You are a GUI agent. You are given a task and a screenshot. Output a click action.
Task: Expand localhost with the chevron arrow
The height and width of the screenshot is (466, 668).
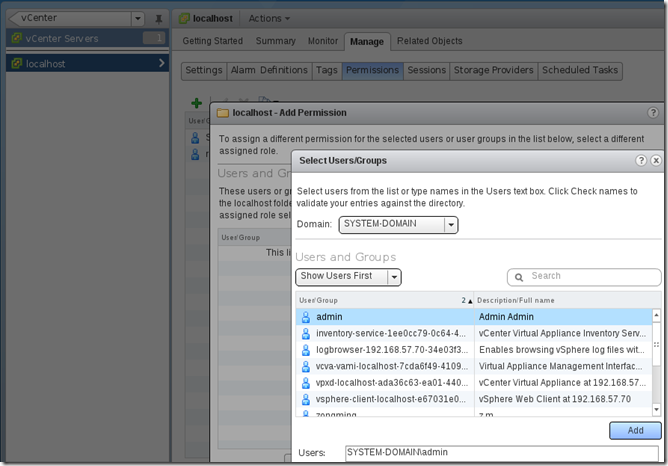(161, 63)
